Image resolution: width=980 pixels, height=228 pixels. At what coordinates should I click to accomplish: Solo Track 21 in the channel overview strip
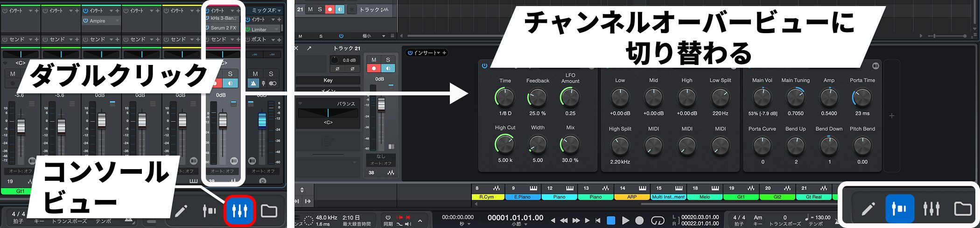[x=388, y=60]
